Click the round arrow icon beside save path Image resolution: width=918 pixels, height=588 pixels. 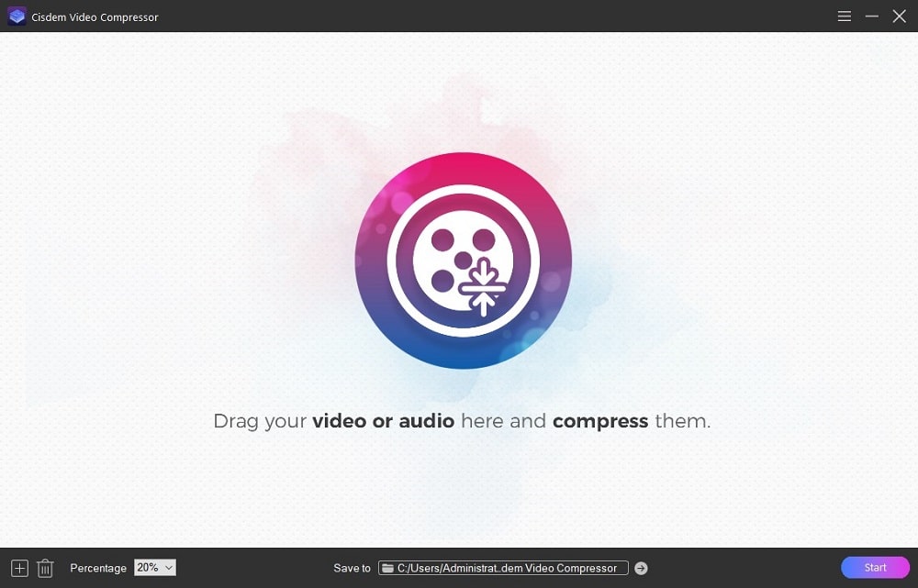click(x=641, y=568)
